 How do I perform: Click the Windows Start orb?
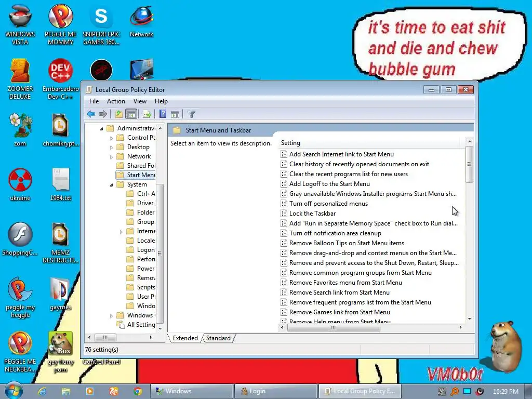coord(14,391)
